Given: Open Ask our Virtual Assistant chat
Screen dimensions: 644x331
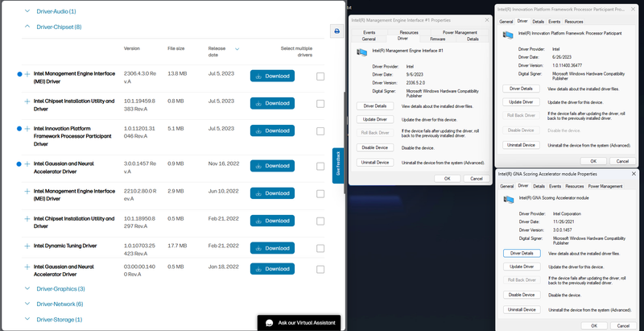Looking at the screenshot, I should point(299,323).
